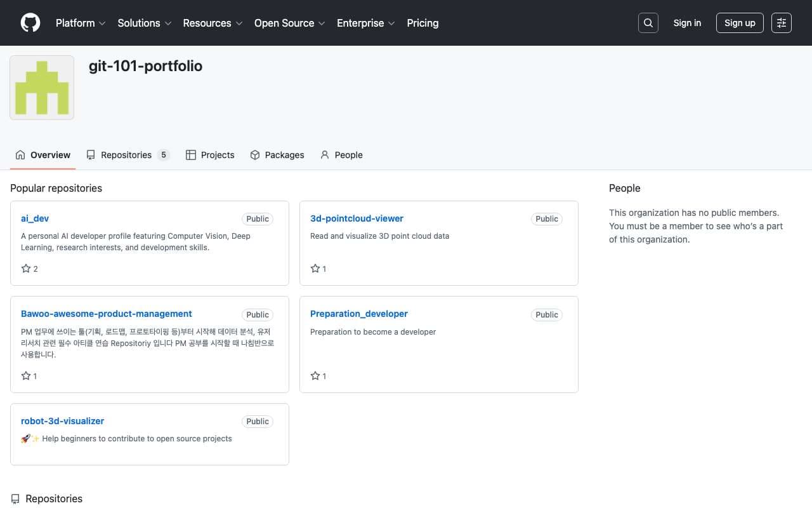Click the Public badge on Preparation_developer
This screenshot has width=812, height=508.
pyautogui.click(x=547, y=315)
